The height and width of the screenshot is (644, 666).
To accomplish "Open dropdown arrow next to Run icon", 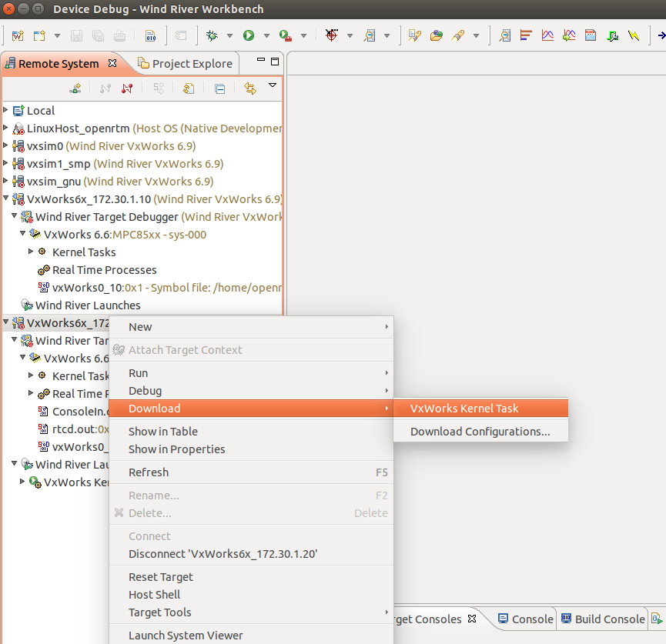I will [x=266, y=36].
